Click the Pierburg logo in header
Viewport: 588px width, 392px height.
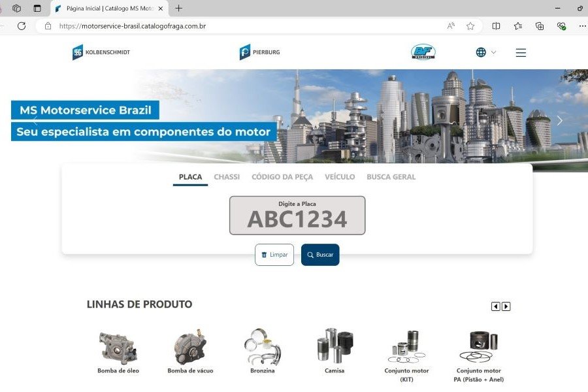259,52
